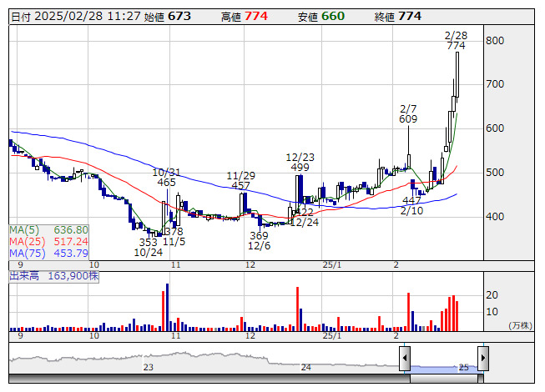Image resolution: width=545 pixels, height=392 pixels.
Task: Click the 11/29 457 high annotation
Action: pyautogui.click(x=240, y=181)
